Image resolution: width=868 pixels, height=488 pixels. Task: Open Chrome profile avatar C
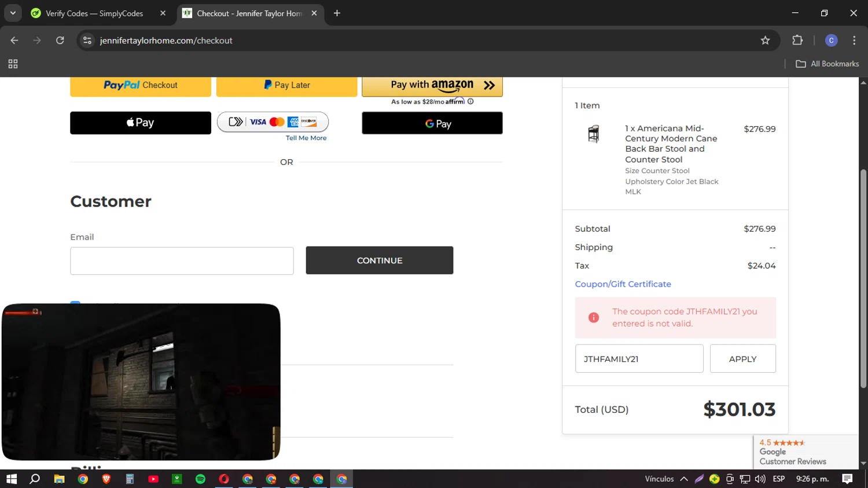pyautogui.click(x=831, y=40)
